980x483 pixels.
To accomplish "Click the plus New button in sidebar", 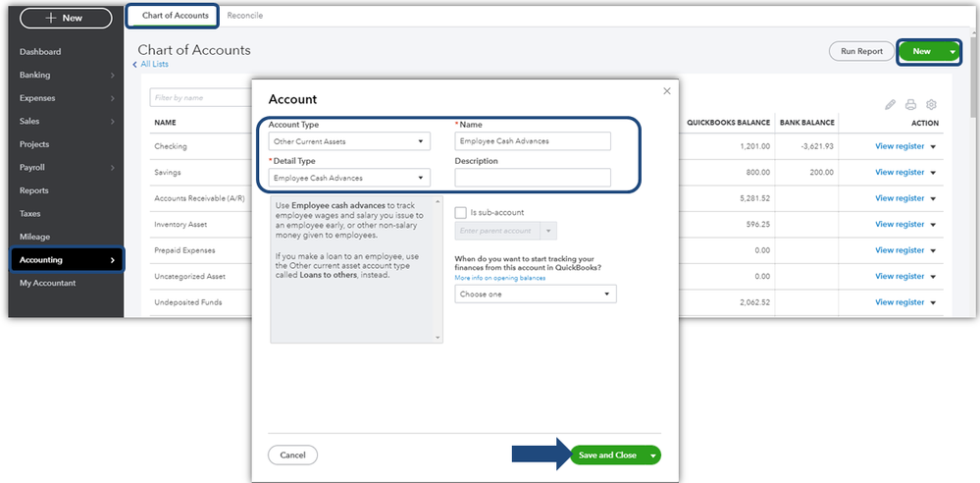I will click(x=65, y=18).
